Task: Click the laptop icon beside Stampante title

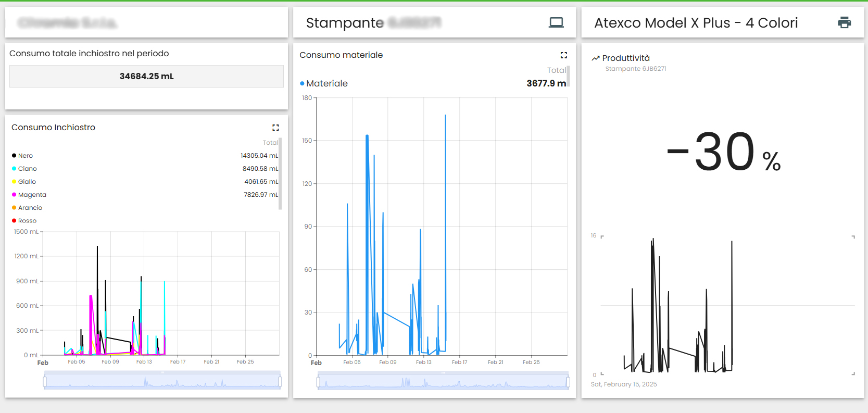Action: click(x=556, y=22)
